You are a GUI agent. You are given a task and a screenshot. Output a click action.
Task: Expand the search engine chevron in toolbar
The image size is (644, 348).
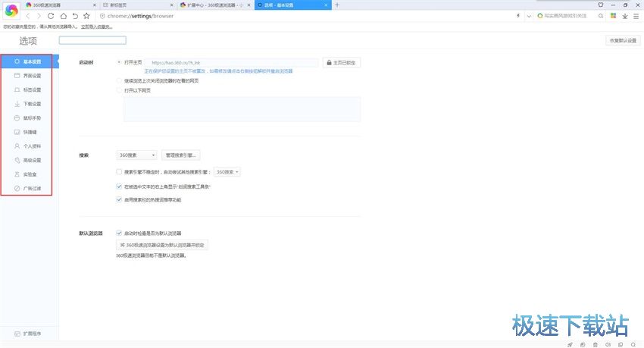tap(529, 16)
